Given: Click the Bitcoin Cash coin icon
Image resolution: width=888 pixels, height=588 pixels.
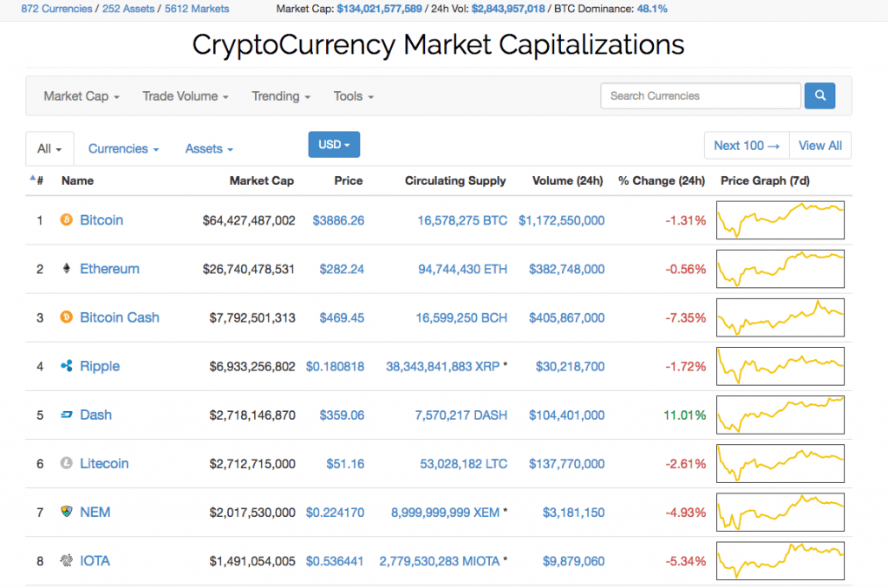Looking at the screenshot, I should click(x=66, y=317).
